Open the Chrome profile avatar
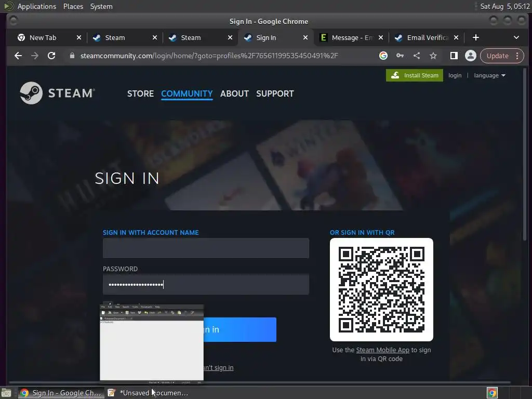Screen dimensions: 532x399 [471, 56]
